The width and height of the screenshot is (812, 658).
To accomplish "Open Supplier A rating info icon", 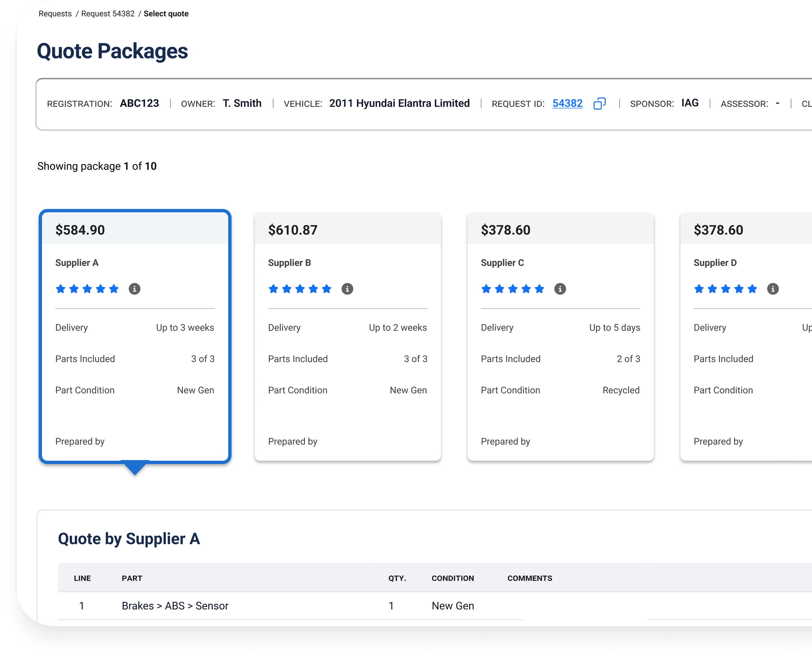I will [134, 289].
